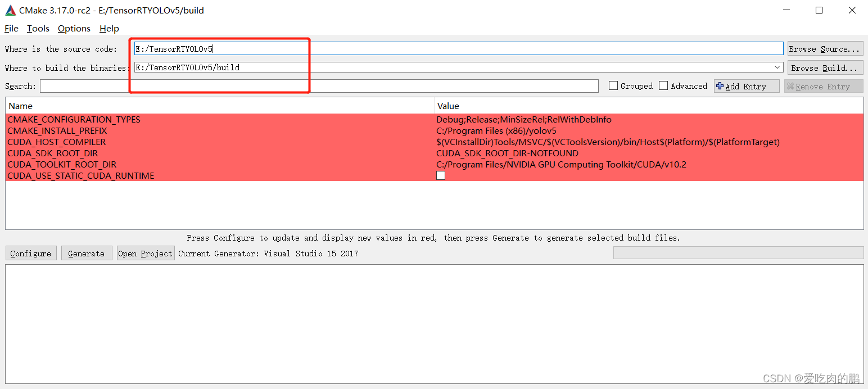Image resolution: width=868 pixels, height=389 pixels.
Task: Select the CUDA_TOOLKIT_ROOT_DIR entry
Action: pyautogui.click(x=62, y=164)
